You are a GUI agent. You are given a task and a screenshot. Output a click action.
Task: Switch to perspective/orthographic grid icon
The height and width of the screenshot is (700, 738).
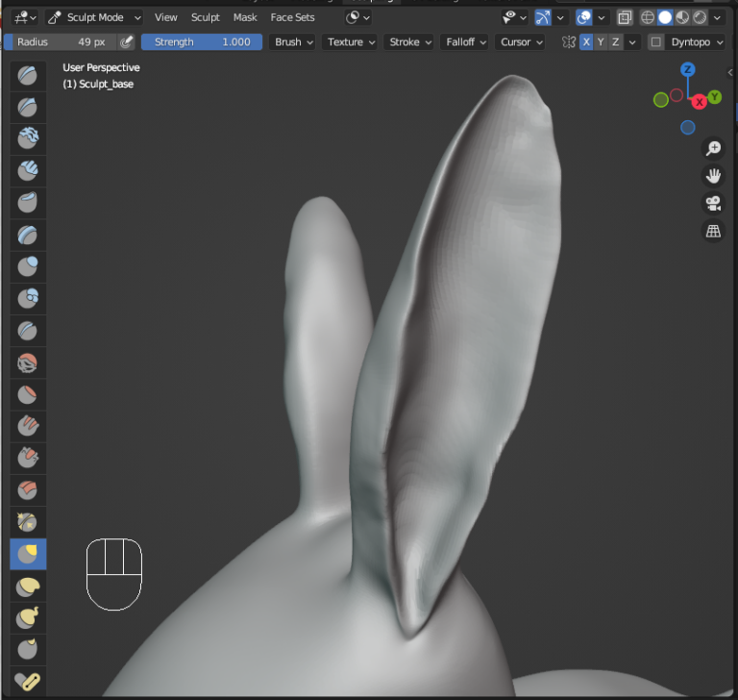click(x=713, y=232)
